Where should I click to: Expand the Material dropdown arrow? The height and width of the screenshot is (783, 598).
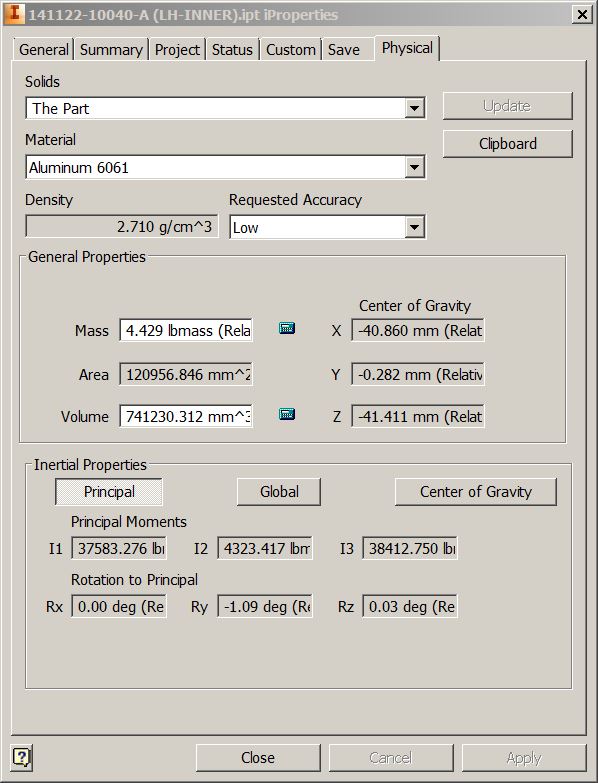(414, 167)
